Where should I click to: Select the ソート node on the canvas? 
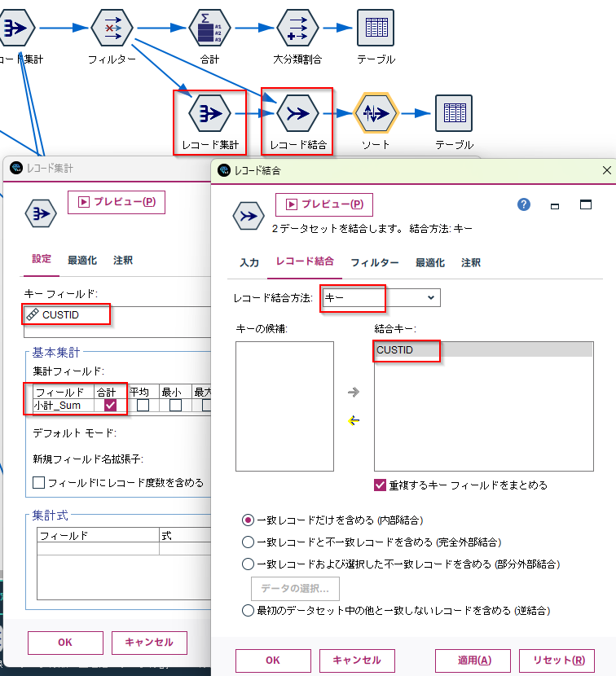click(376, 113)
